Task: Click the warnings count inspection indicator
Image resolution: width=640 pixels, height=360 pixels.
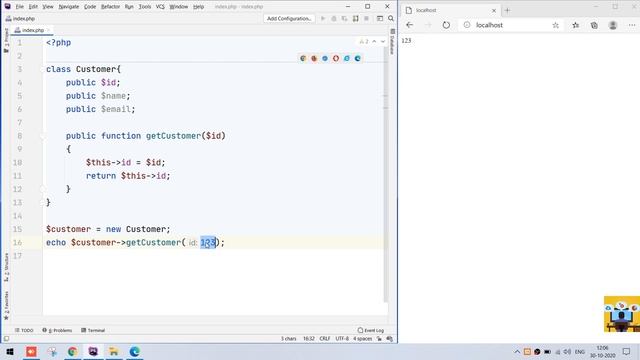Action: pos(364,42)
